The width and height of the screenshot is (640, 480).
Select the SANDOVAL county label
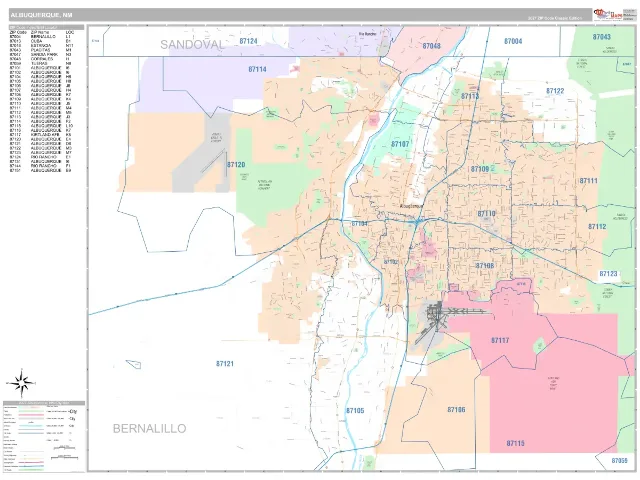pyautogui.click(x=192, y=44)
